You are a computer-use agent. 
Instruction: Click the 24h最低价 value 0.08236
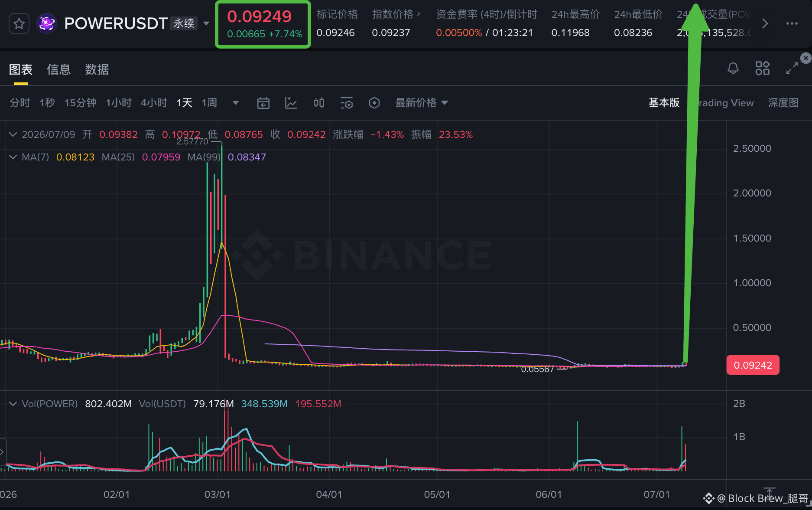tap(633, 33)
